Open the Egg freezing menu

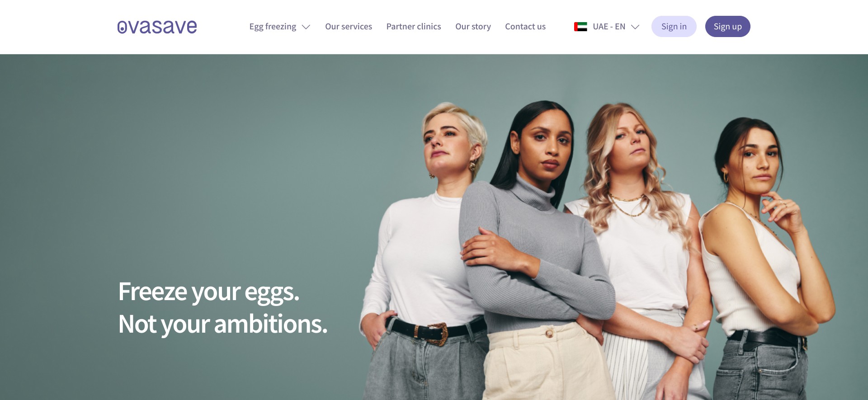click(279, 27)
